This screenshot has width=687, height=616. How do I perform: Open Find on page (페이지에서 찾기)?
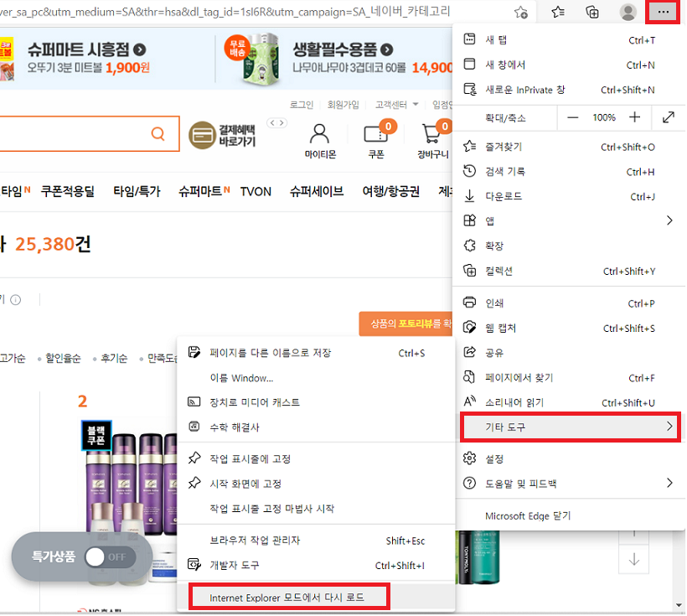[569, 377]
